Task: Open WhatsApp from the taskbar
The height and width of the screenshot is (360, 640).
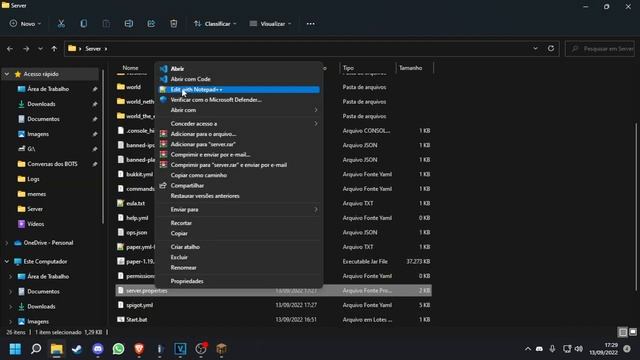Action: [x=118, y=349]
